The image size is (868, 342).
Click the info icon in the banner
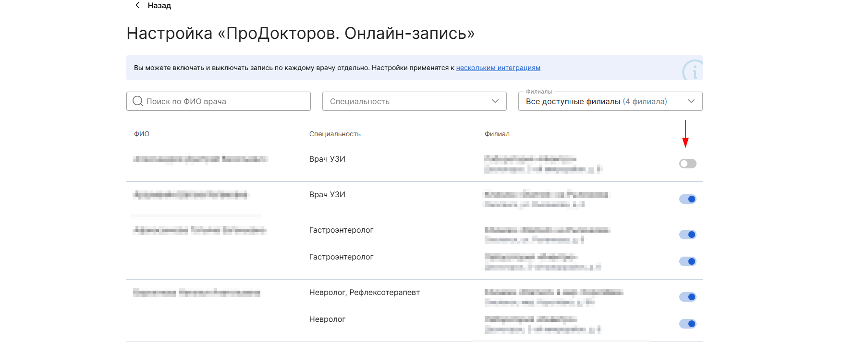pos(693,70)
